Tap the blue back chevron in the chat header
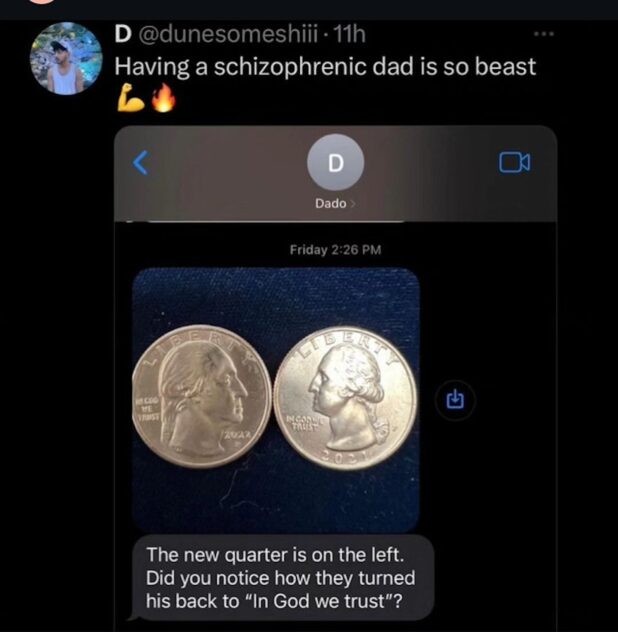 click(x=141, y=163)
